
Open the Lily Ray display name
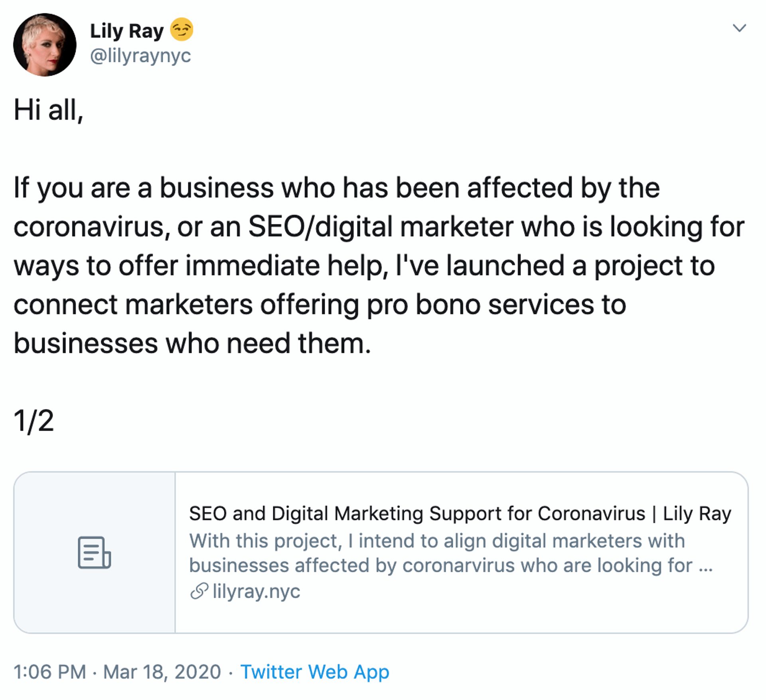click(126, 31)
